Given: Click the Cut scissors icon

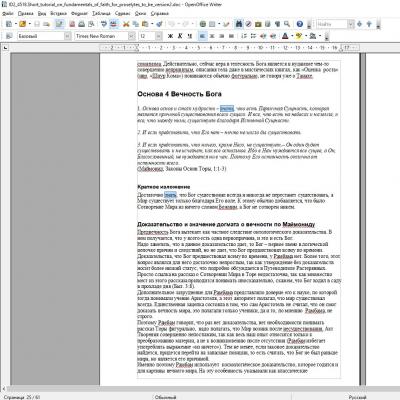Looking at the screenshot, I should tap(126, 24).
